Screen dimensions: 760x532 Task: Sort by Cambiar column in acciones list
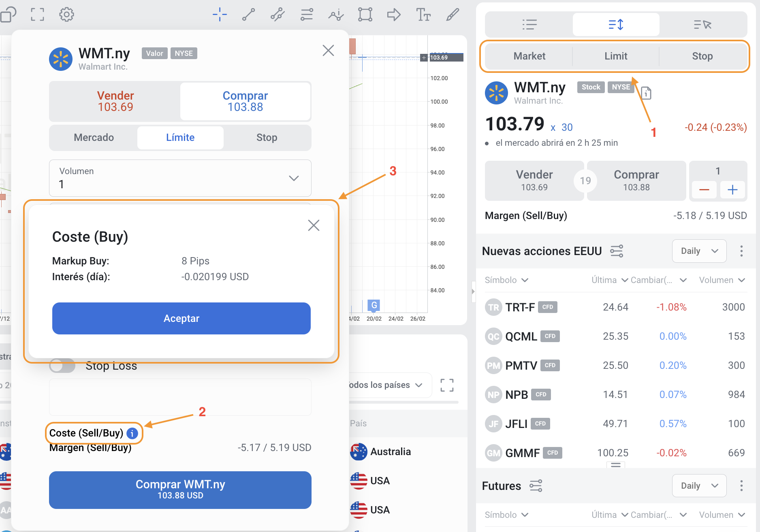point(658,280)
